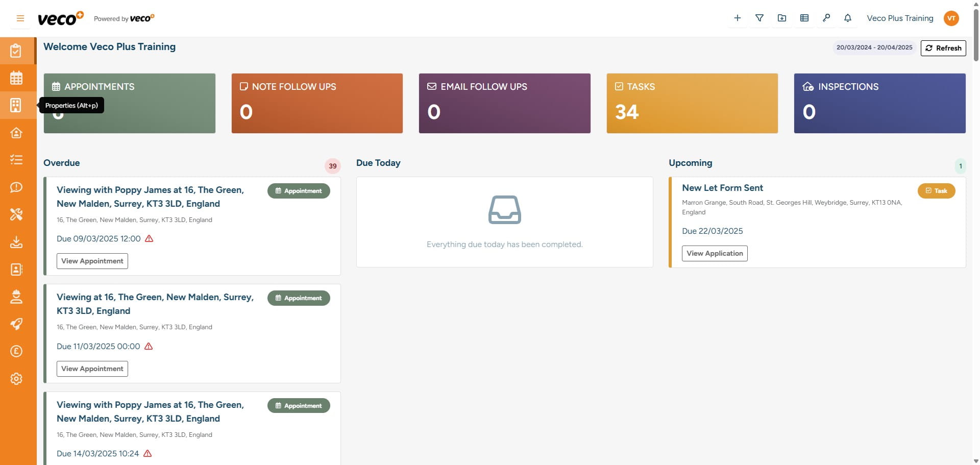The image size is (980, 465).
Task: Open the Tasks summary card showing 34
Action: click(x=692, y=103)
